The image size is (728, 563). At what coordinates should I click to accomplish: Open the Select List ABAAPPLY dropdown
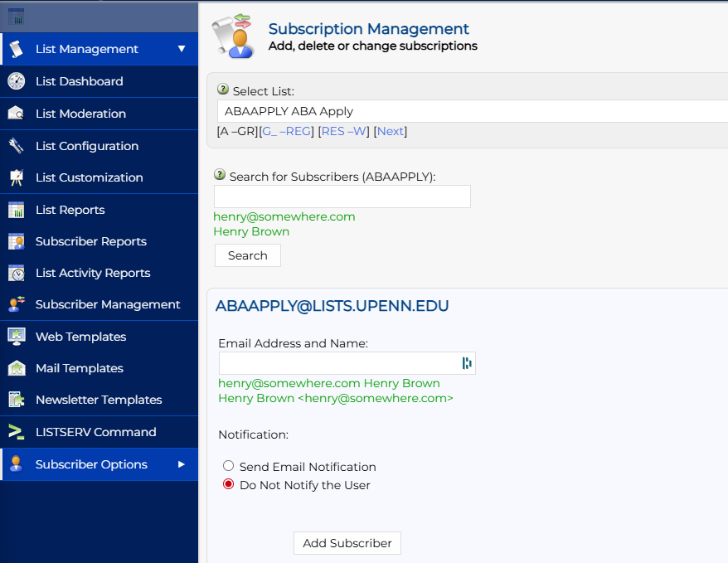472,111
